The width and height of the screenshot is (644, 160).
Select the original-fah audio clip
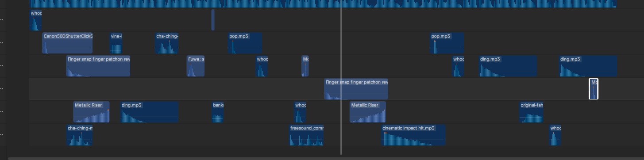point(531,112)
